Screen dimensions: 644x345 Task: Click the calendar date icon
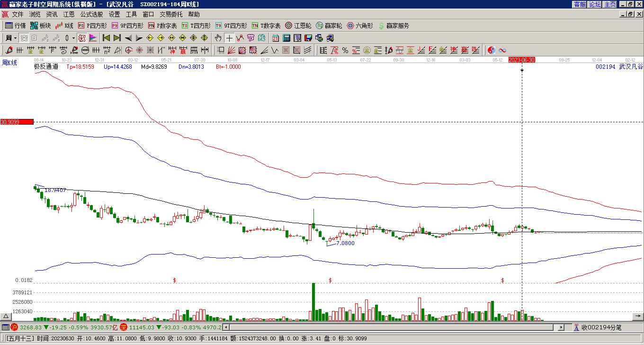(x=275, y=38)
